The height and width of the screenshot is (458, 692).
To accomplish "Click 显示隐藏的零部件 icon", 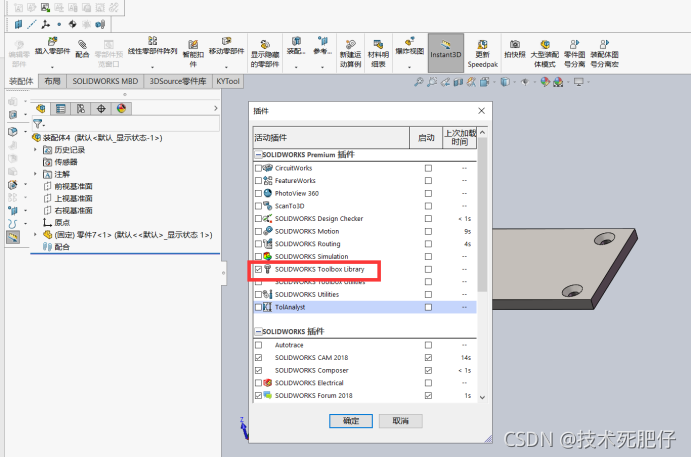I will (265, 45).
